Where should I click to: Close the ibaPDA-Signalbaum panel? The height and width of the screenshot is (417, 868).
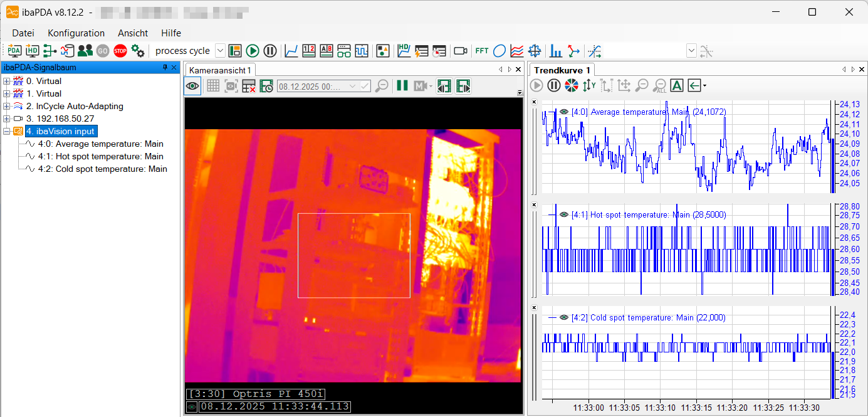coord(174,67)
